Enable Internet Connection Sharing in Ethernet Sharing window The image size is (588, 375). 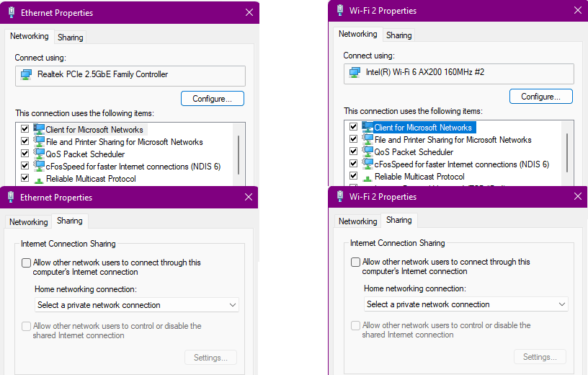26,262
